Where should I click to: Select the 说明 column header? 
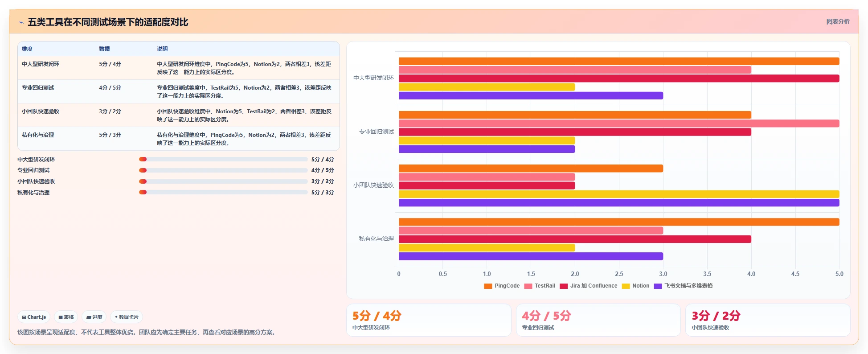point(162,49)
